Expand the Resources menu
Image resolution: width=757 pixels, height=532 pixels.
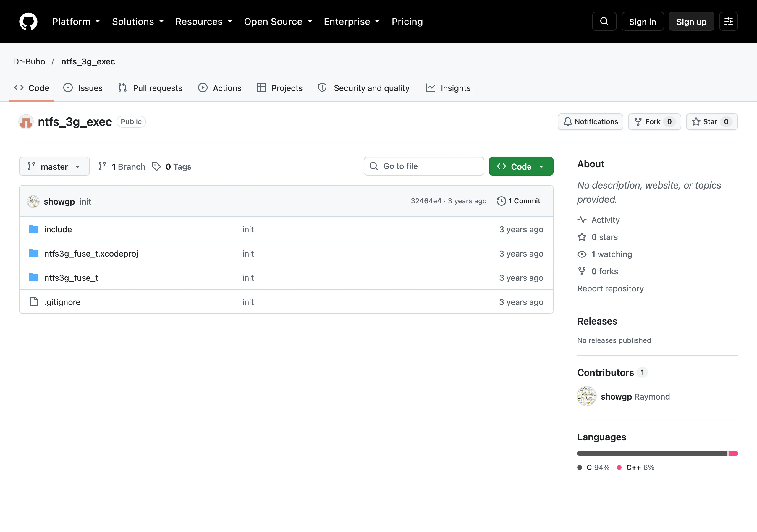coord(204,21)
